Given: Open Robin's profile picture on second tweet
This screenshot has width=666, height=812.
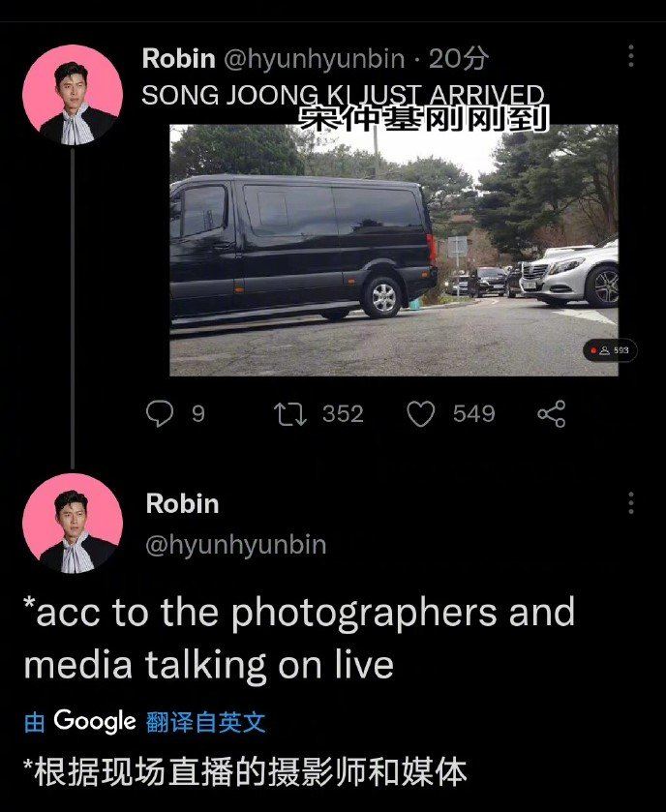Looking at the screenshot, I should point(73,524).
